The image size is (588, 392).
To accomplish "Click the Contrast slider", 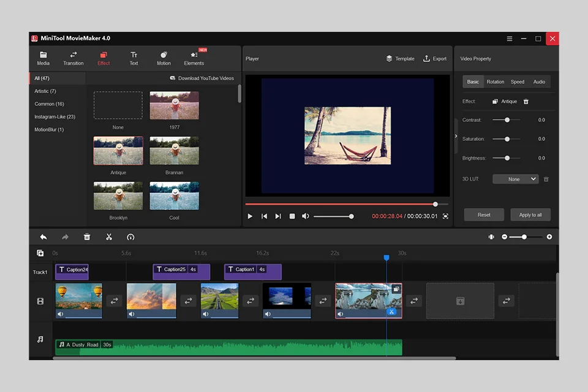I will click(507, 120).
